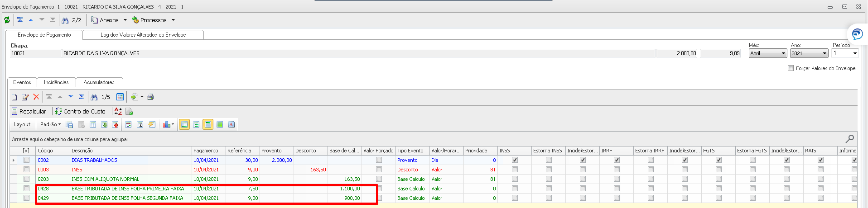The image size is (868, 208).
Task: Click the chart icon in layout toolbar
Action: point(166,124)
